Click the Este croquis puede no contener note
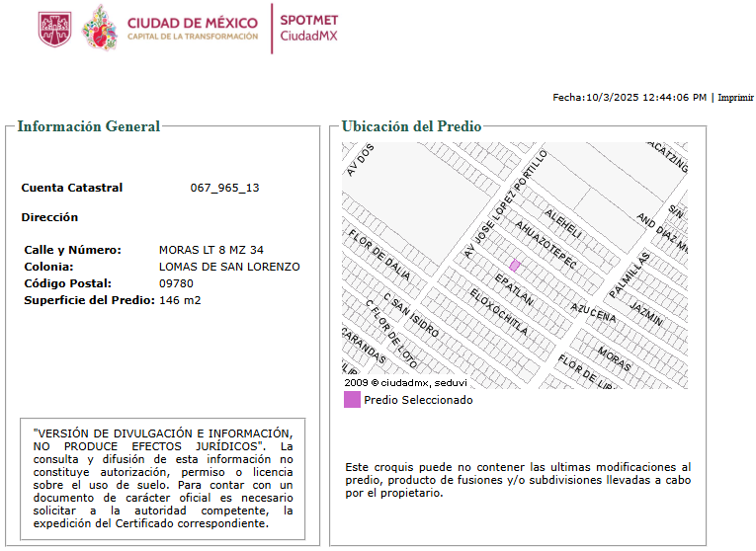The height and width of the screenshot is (551, 756). click(518, 480)
